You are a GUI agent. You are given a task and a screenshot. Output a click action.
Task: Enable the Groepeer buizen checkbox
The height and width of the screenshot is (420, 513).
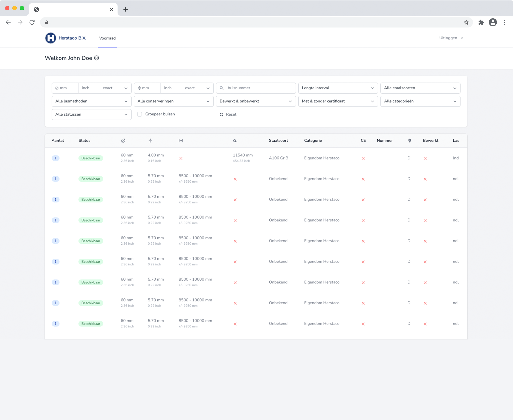pos(140,114)
